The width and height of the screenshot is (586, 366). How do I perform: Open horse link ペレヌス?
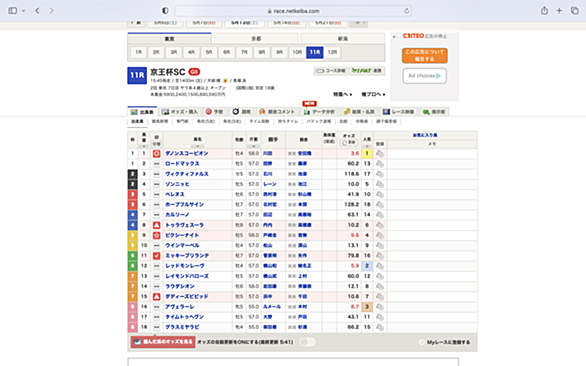[x=175, y=194]
